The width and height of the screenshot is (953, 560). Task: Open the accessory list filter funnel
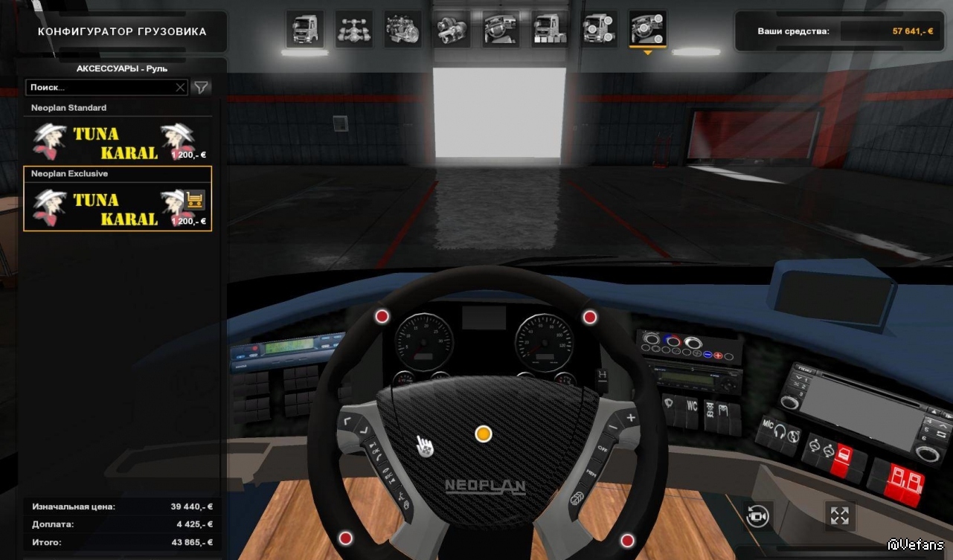tap(201, 88)
